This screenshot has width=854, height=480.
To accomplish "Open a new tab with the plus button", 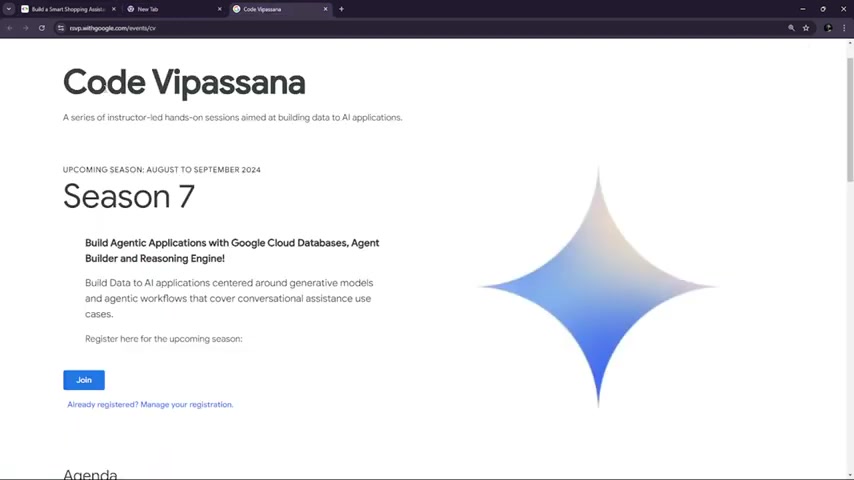I will 341,9.
